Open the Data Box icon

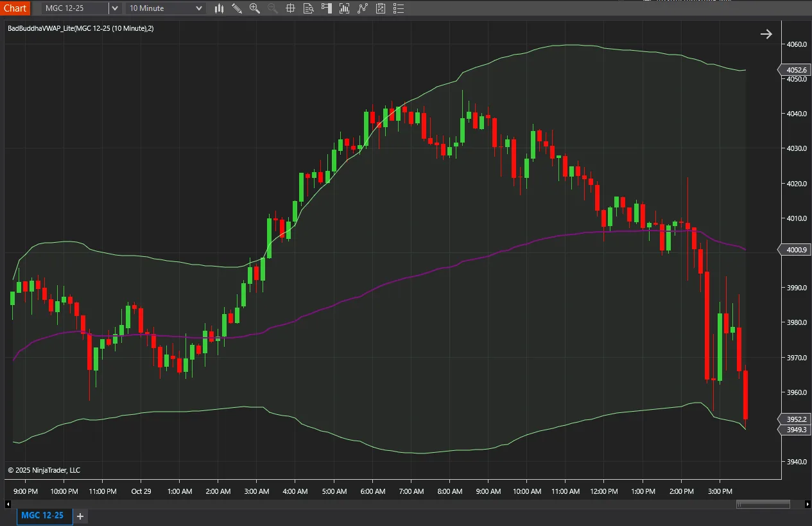coord(308,8)
